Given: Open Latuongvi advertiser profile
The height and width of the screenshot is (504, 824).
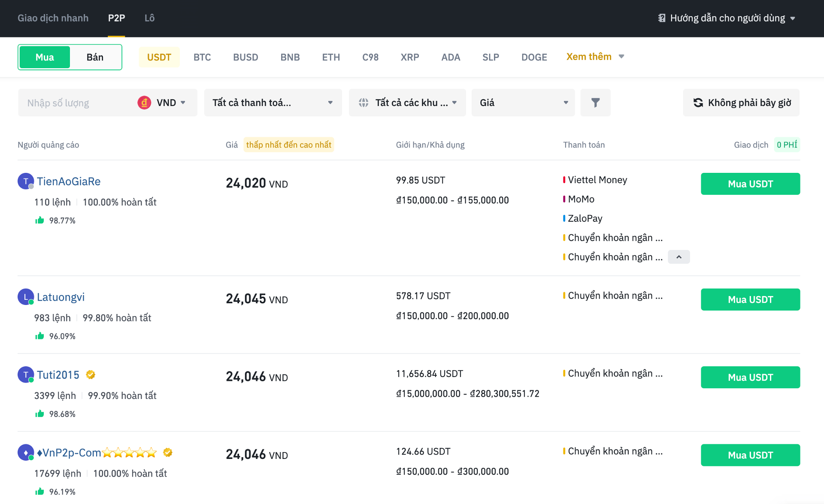Looking at the screenshot, I should (61, 297).
